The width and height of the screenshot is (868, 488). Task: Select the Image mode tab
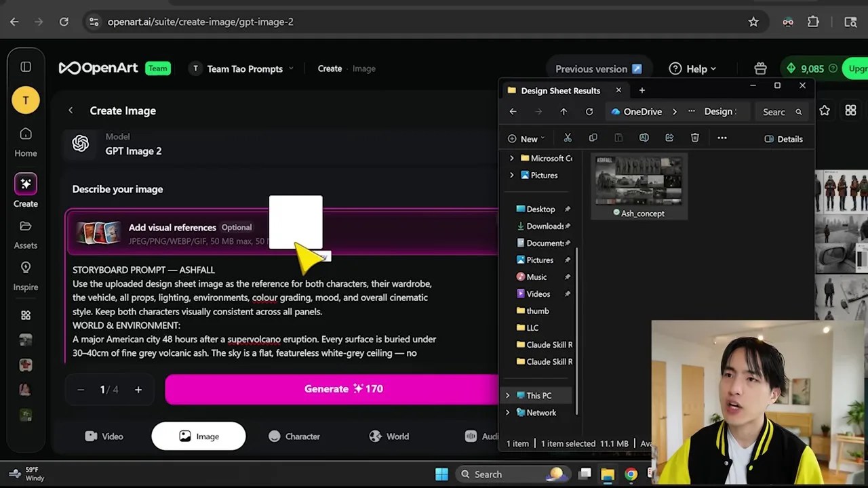click(x=199, y=436)
